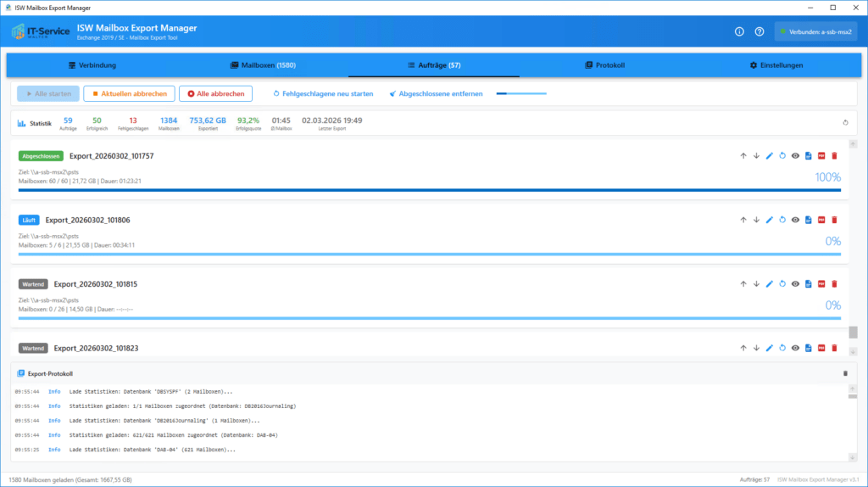Screen dimensions: 868x487
Task: Go to the Einstellungen tab
Action: coord(776,65)
